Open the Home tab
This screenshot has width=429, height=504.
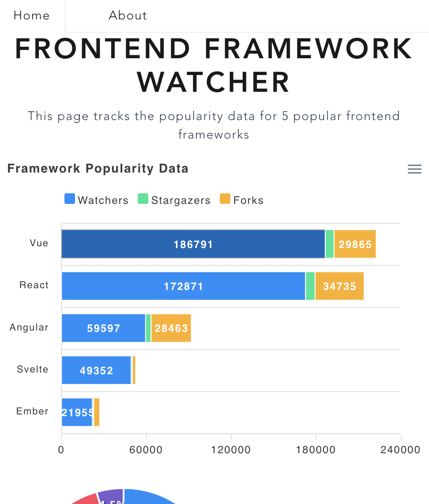[32, 15]
